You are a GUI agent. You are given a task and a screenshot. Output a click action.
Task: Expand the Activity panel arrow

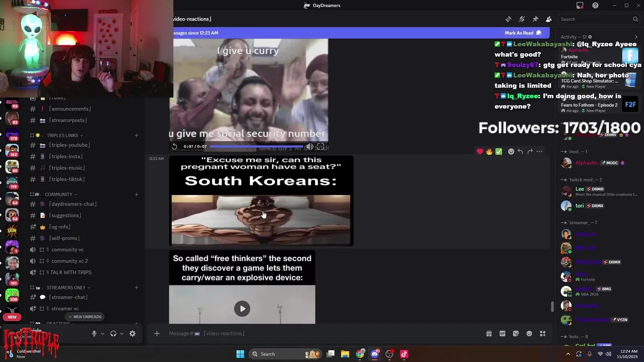click(636, 37)
